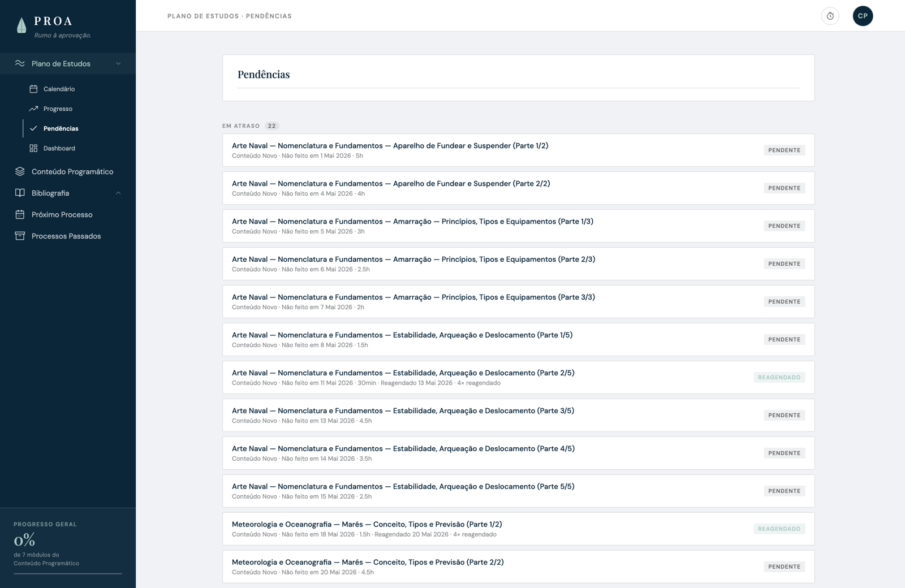This screenshot has height=588, width=905.
Task: Click PENDENTE badge on Amarração Parte 2/3 row
Action: [784, 264]
